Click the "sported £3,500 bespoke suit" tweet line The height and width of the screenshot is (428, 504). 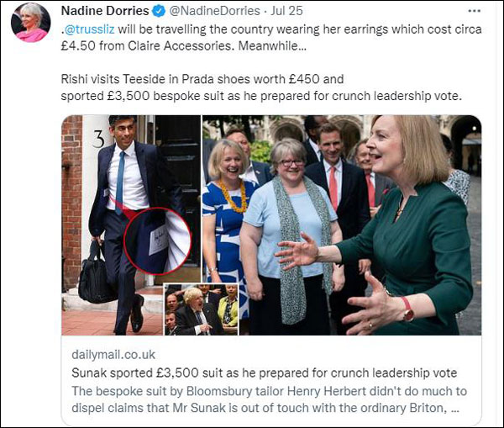[x=261, y=96]
